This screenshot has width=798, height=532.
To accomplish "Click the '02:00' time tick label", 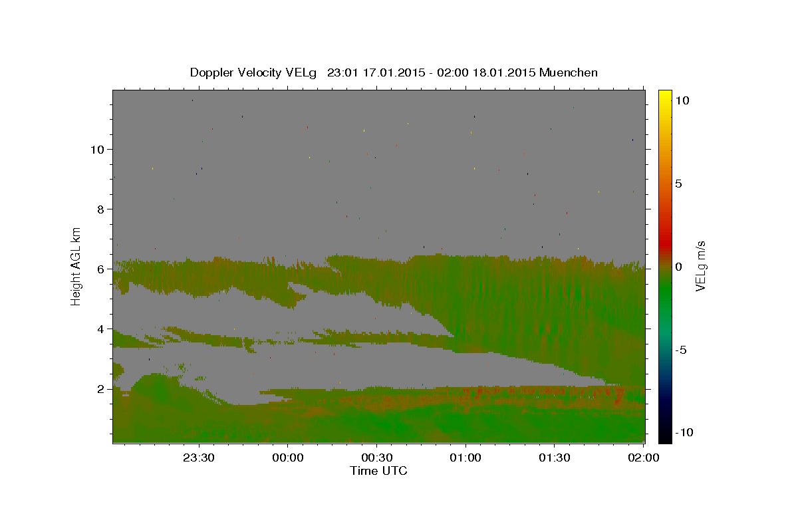I will [x=643, y=458].
